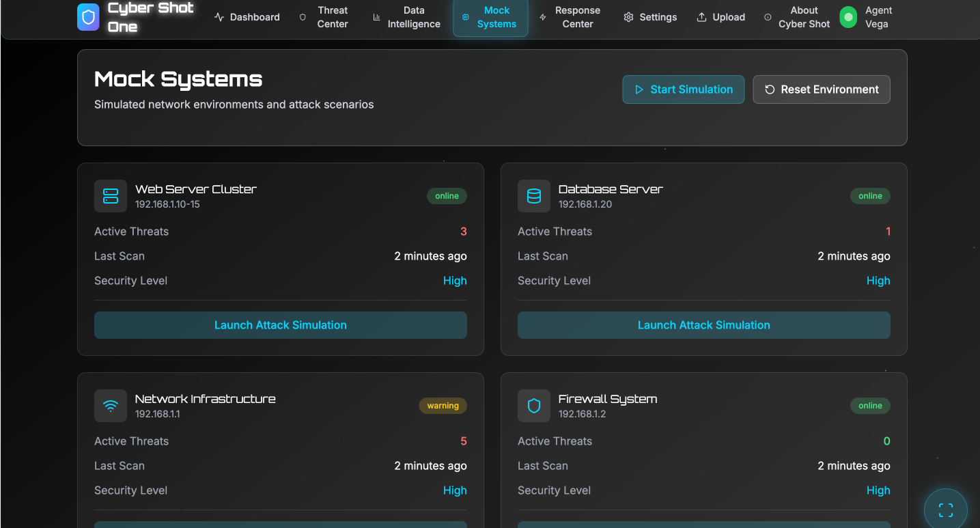
Task: Open the Data Intelligence section
Action: pyautogui.click(x=406, y=17)
